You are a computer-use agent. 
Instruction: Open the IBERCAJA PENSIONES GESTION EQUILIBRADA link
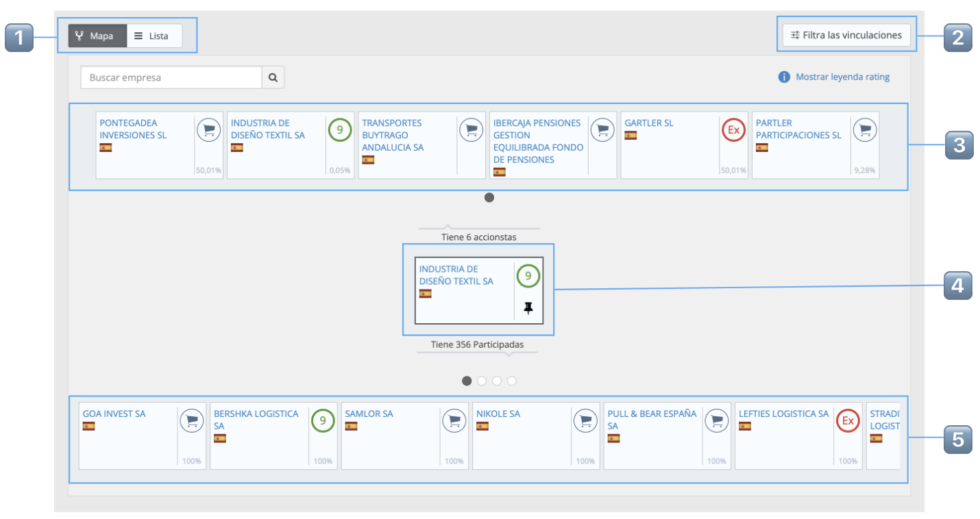pos(539,141)
